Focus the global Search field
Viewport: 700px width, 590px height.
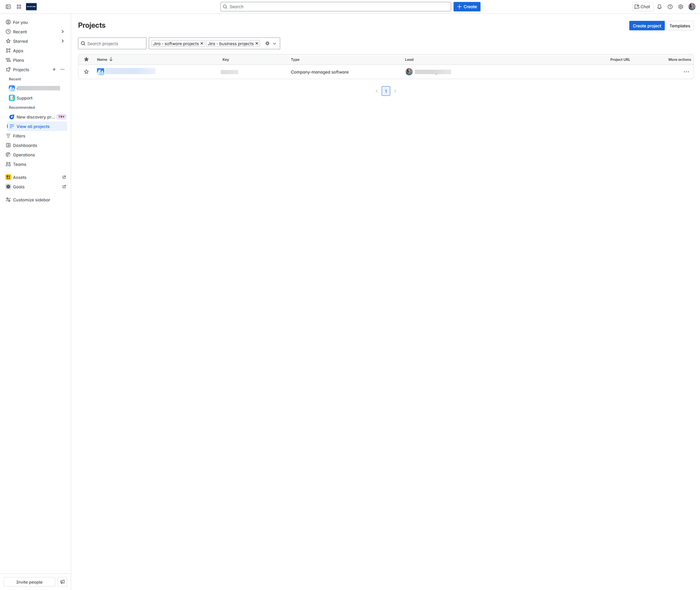point(336,7)
